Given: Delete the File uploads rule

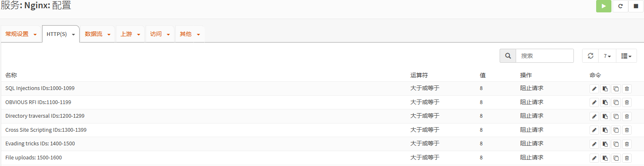Looking at the screenshot, I should [x=627, y=158].
